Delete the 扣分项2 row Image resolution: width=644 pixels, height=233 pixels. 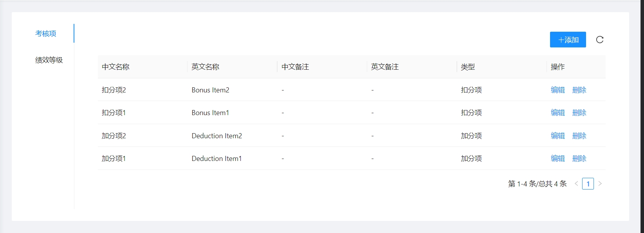[x=579, y=90]
